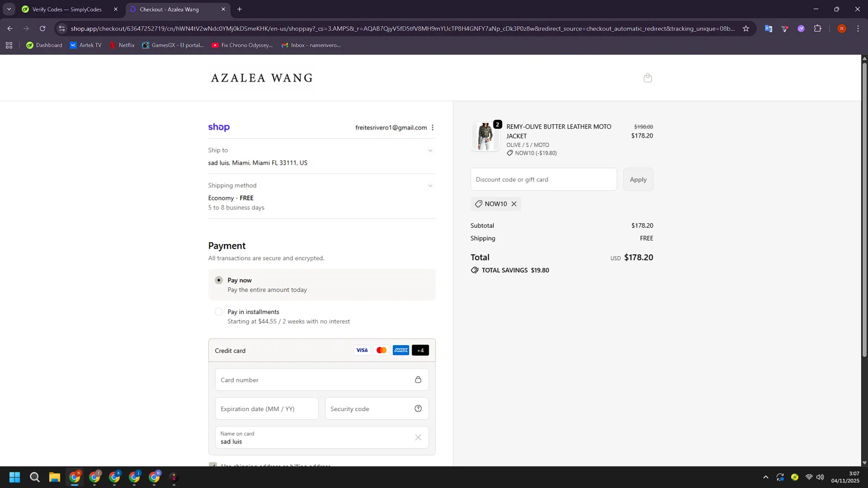Open the Chrome profile avatar
The image size is (868, 488).
point(842,28)
